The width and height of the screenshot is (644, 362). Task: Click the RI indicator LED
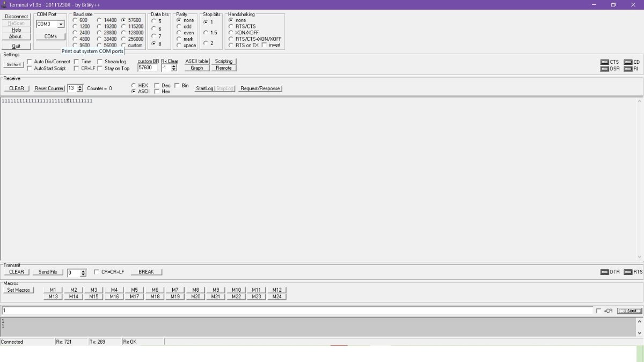pyautogui.click(x=628, y=69)
